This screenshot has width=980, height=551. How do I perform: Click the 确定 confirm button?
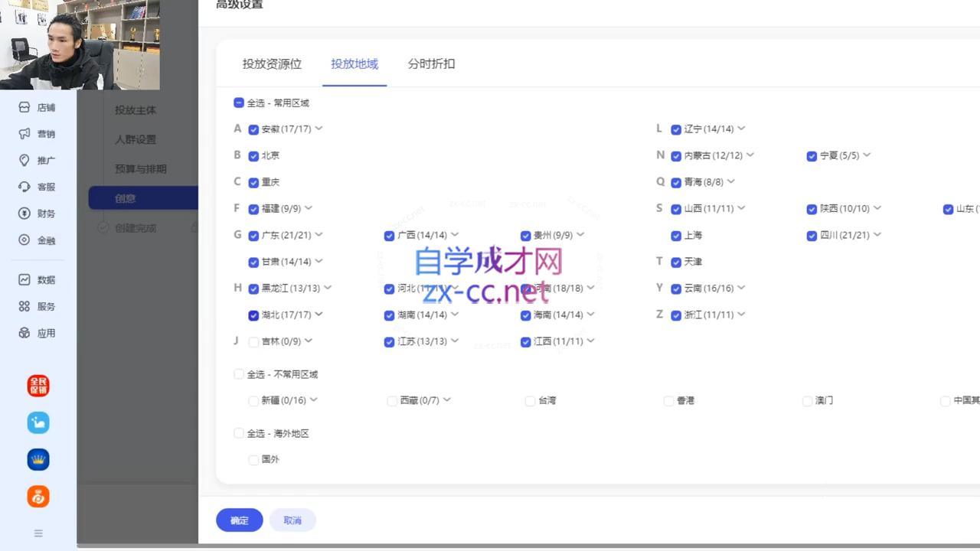point(239,520)
